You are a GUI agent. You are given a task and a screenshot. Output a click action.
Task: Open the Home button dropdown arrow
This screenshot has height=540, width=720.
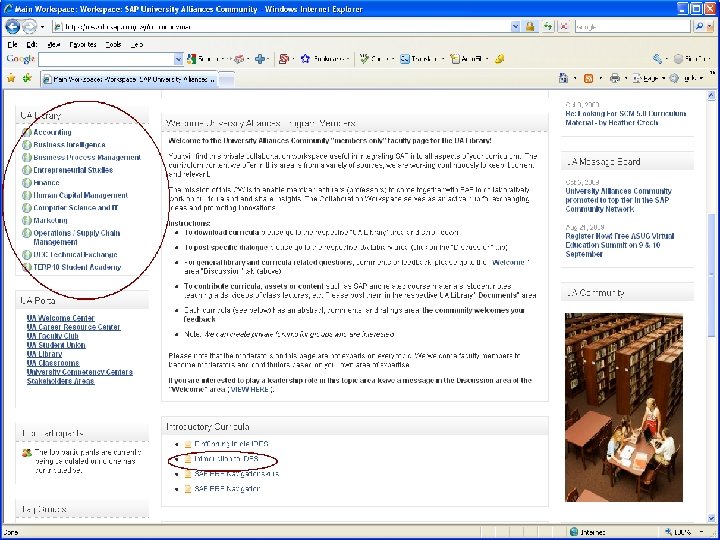(575, 79)
